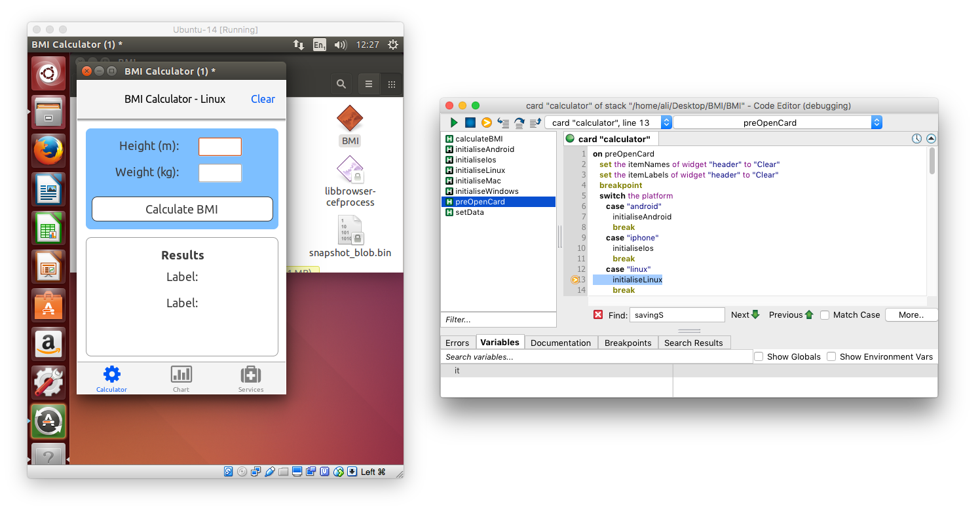Screen dimensions: 980x511
Task: Click the orange Show Next Statement icon
Action: 486,123
